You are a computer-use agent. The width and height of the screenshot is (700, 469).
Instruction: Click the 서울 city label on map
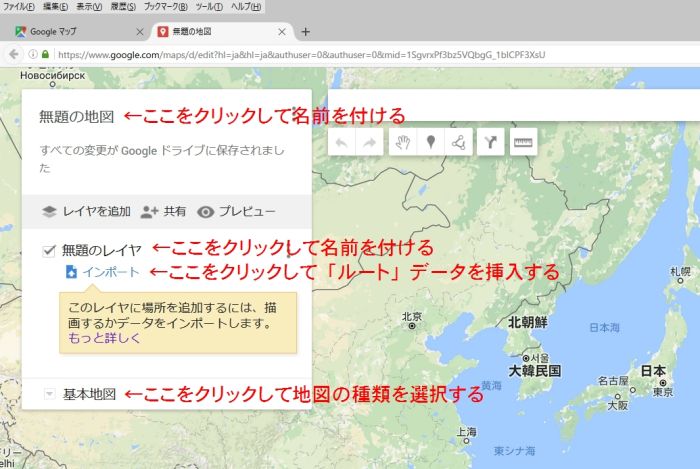[x=540, y=358]
